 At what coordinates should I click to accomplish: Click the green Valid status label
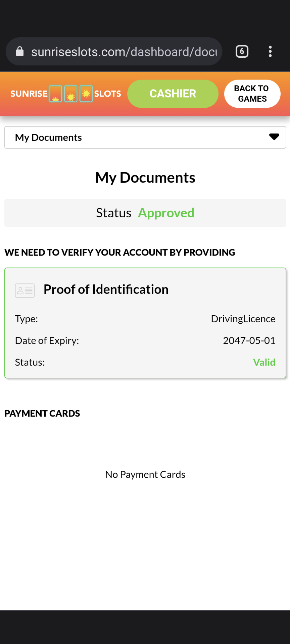(x=264, y=363)
